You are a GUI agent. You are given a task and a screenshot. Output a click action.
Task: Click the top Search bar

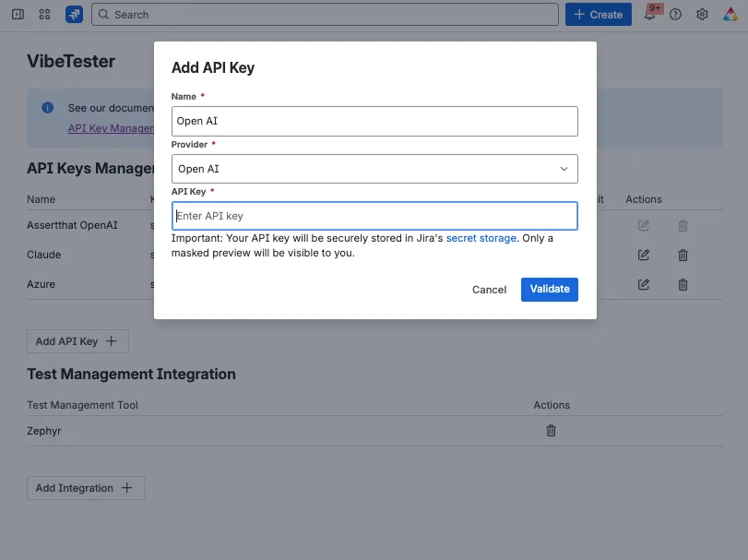[325, 15]
